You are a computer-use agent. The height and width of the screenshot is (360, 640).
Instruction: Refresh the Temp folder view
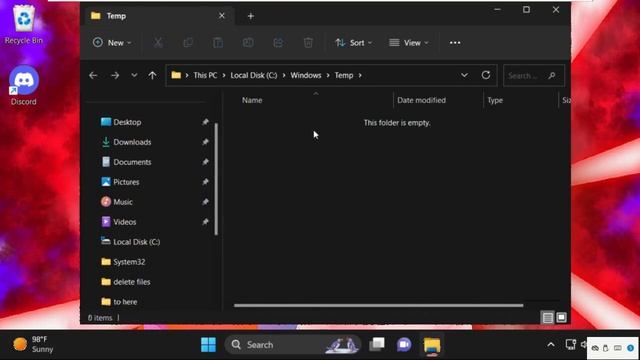pyautogui.click(x=486, y=75)
